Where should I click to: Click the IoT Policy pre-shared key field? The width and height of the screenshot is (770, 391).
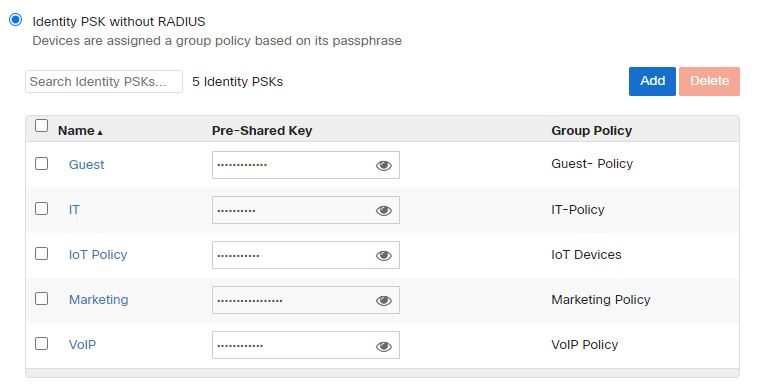305,255
